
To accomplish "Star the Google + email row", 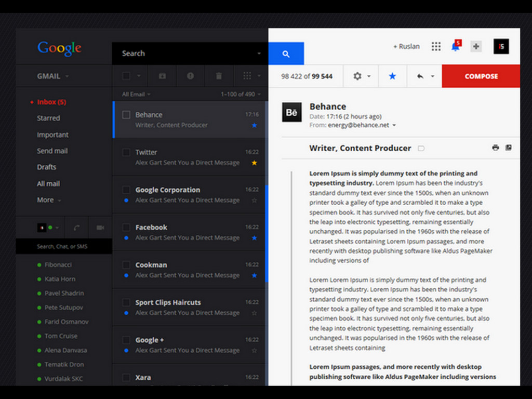I will click(x=254, y=351).
